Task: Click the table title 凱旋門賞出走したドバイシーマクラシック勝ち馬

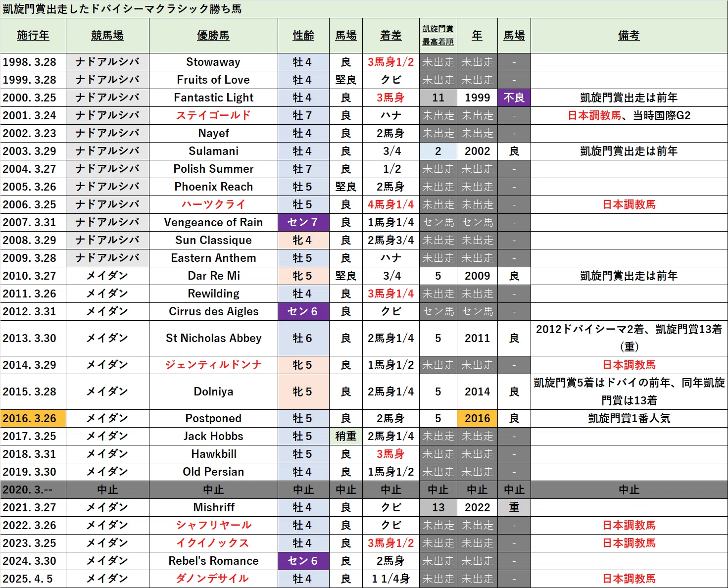Action: tap(122, 9)
